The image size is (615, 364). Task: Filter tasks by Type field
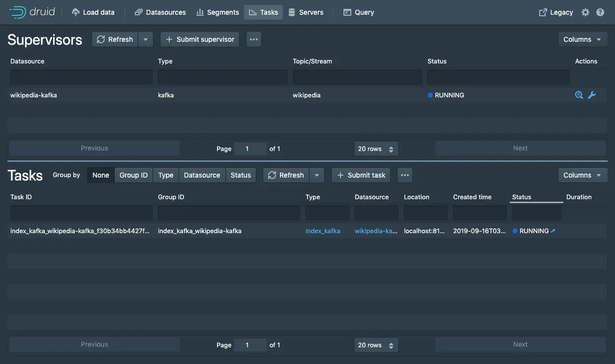tap(327, 212)
